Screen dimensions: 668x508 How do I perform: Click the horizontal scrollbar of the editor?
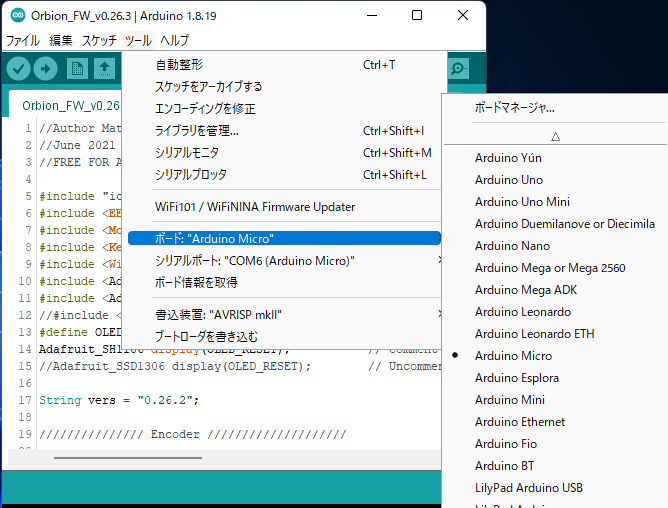tap(128, 458)
